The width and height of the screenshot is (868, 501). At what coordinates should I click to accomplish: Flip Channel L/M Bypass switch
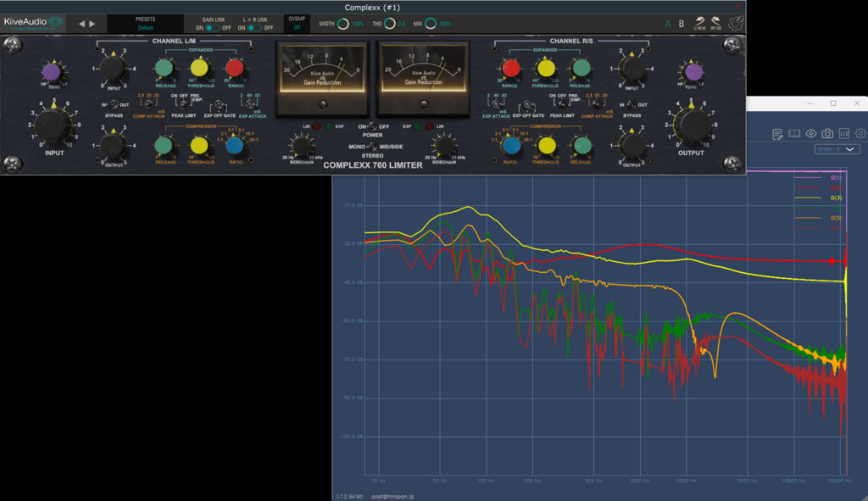click(114, 104)
